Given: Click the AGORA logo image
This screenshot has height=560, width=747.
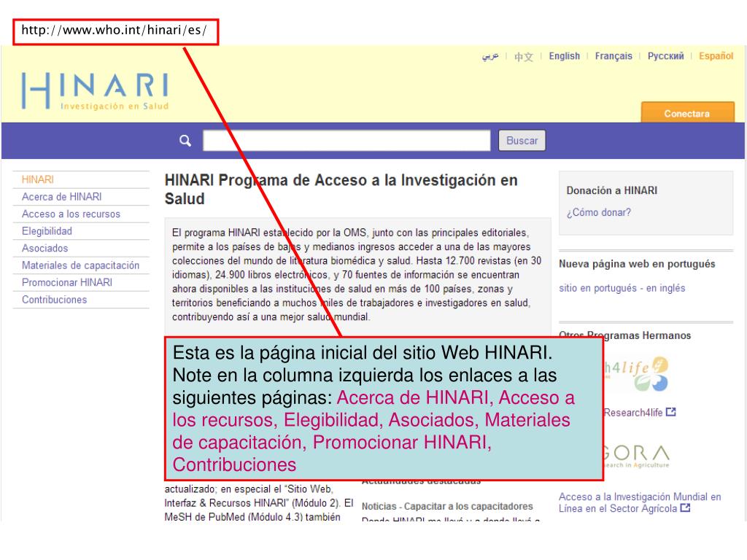Looking at the screenshot, I should point(636,456).
